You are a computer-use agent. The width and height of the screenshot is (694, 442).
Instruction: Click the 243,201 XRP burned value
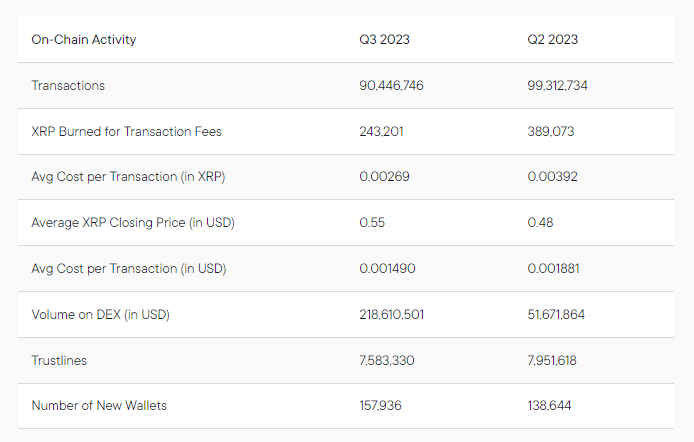(382, 131)
